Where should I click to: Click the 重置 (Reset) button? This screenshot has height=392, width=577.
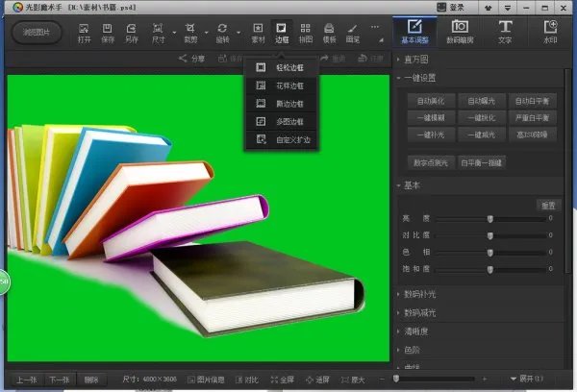[x=545, y=205]
